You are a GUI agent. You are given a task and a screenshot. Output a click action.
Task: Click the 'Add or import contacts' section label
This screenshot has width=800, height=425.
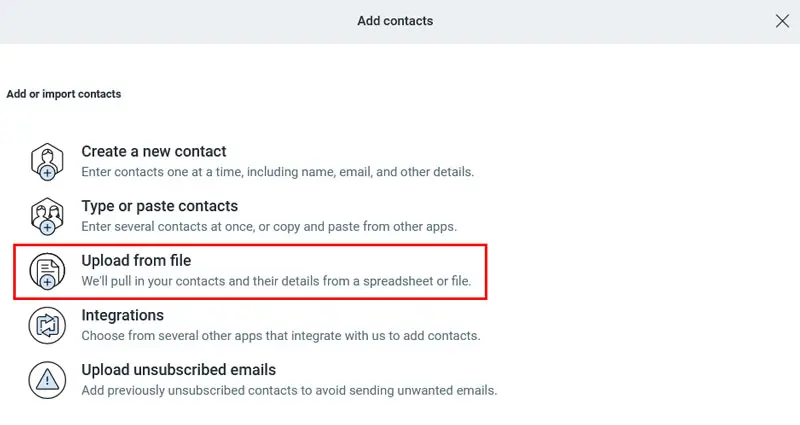click(x=64, y=94)
